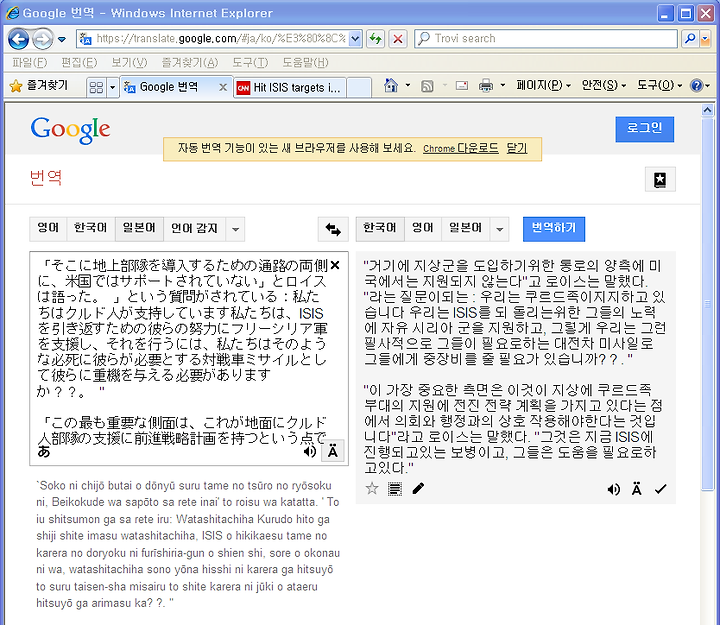Click the browser Back arrow button
This screenshot has width=720, height=625.
[18, 39]
